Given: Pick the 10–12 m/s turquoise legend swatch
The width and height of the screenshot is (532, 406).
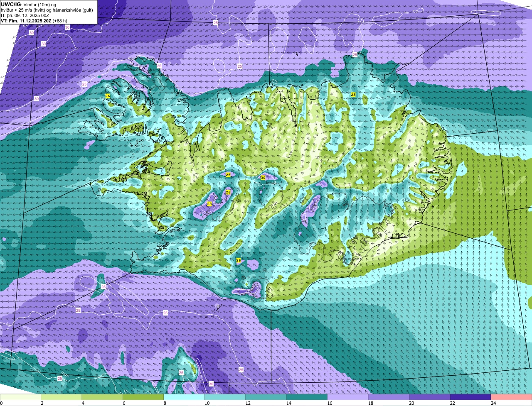Looking at the screenshot, I should pos(225,397).
